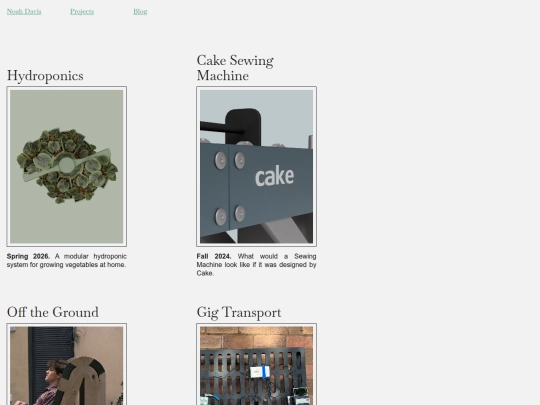Image resolution: width=540 pixels, height=405 pixels.
Task: Open the Blog link
Action: pos(140,11)
